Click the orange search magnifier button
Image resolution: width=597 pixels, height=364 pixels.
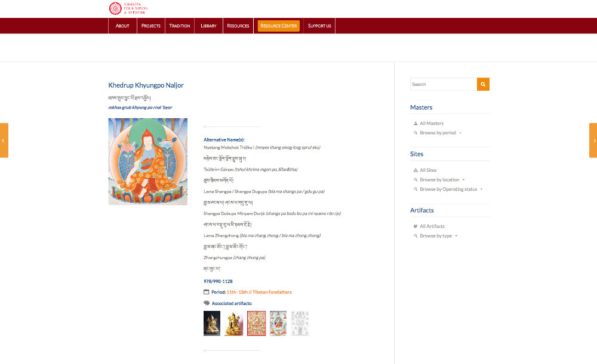click(483, 84)
